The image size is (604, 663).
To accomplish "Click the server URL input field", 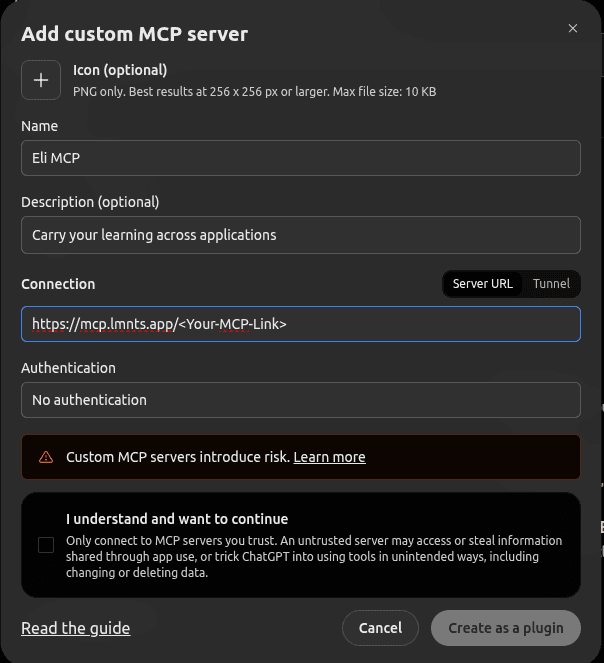I will 301,324.
